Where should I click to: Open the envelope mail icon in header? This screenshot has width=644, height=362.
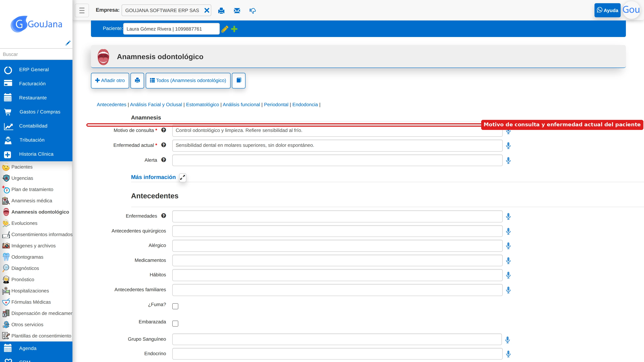(237, 10)
